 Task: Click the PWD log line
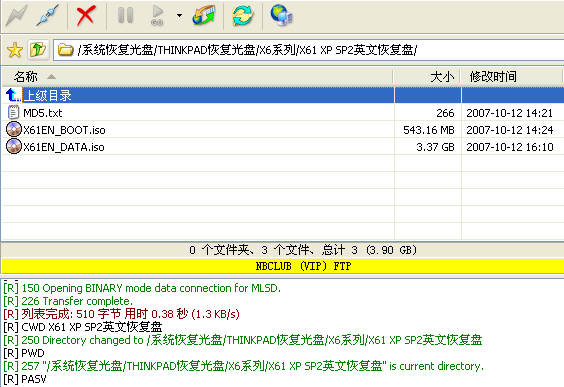[x=24, y=353]
